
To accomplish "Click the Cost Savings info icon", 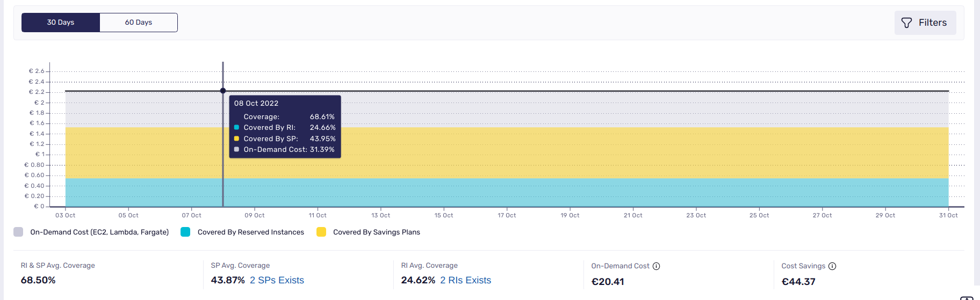I will [x=832, y=266].
